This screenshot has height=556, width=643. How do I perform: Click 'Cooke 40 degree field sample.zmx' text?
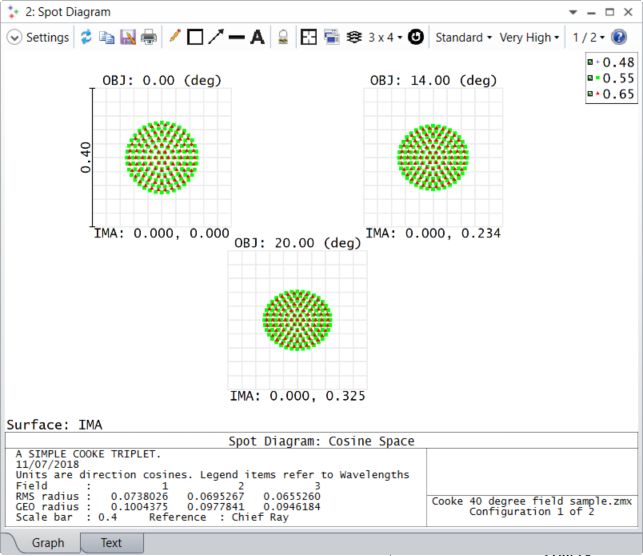[x=532, y=501]
